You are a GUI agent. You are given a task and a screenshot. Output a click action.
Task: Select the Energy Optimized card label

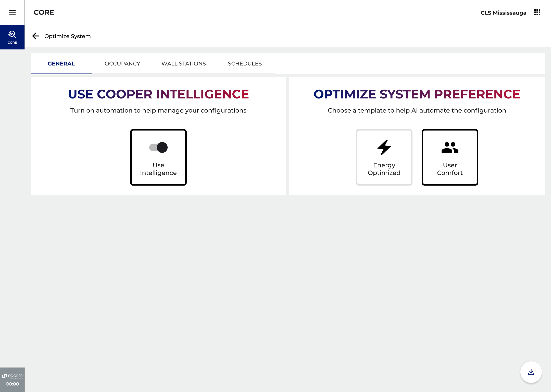tap(384, 169)
